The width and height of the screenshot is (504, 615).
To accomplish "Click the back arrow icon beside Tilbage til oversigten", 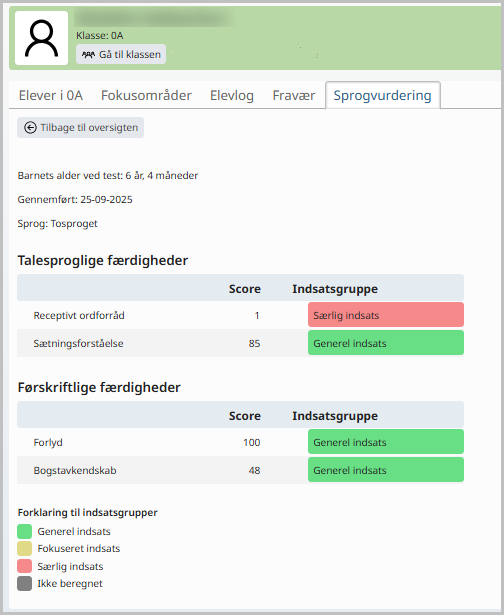I will (x=30, y=128).
